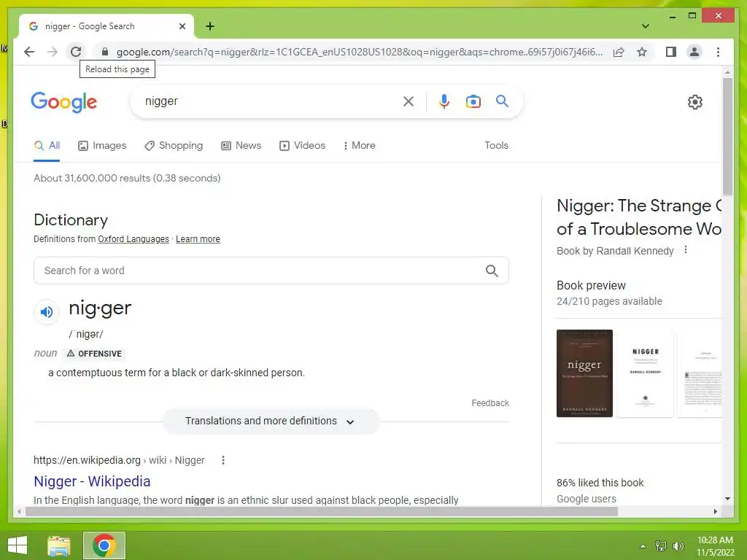Screen dimensions: 747x560
Task: Expand Translations and more definitions
Action: (x=271, y=421)
